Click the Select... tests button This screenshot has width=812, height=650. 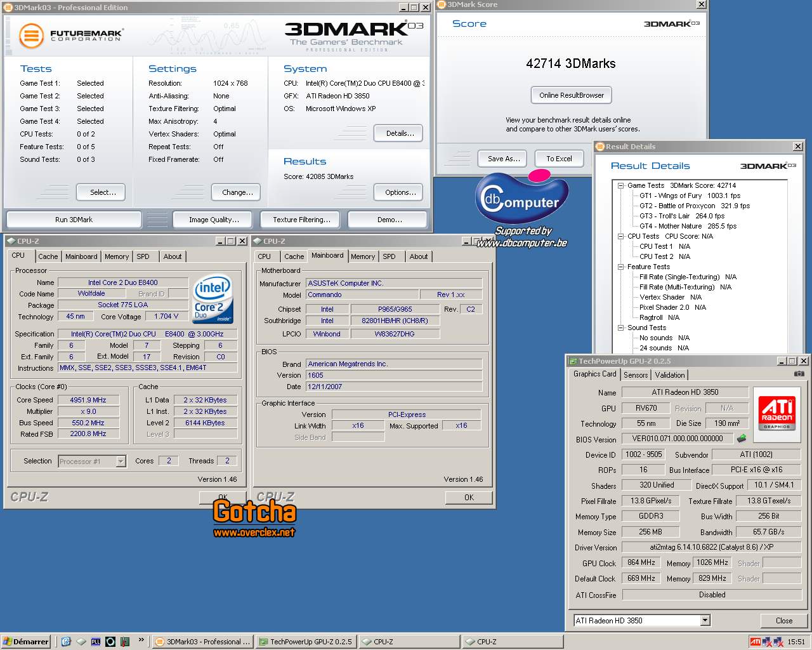(x=101, y=192)
